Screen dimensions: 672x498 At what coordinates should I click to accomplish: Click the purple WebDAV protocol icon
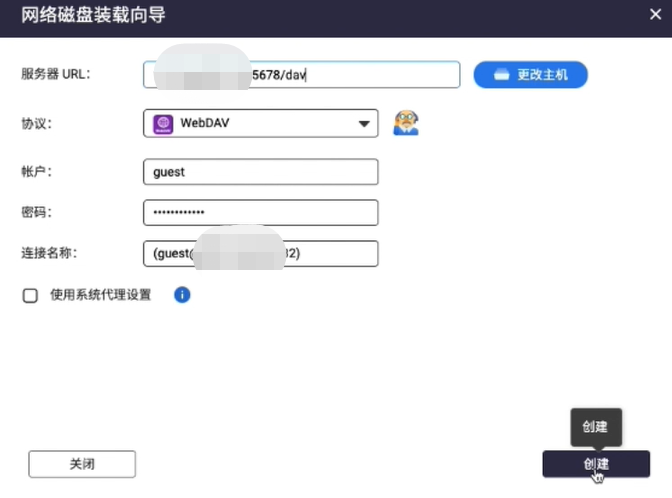[162, 124]
